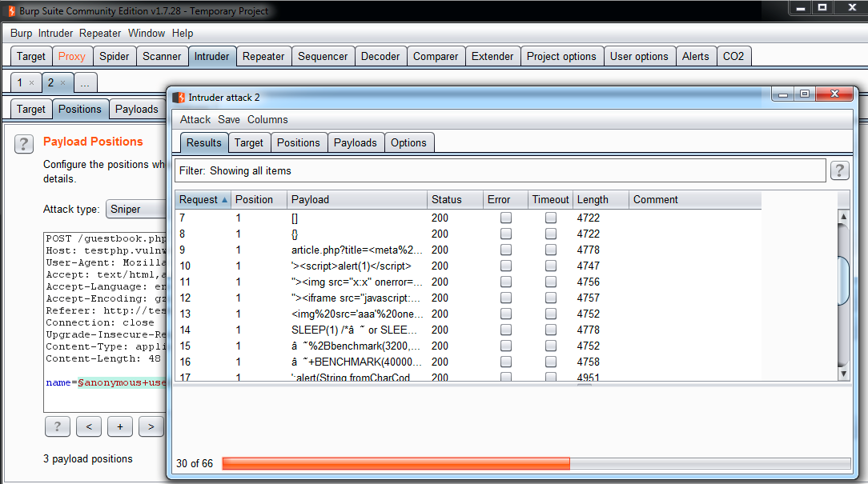Close the Intruder attack 2 window

(x=835, y=94)
